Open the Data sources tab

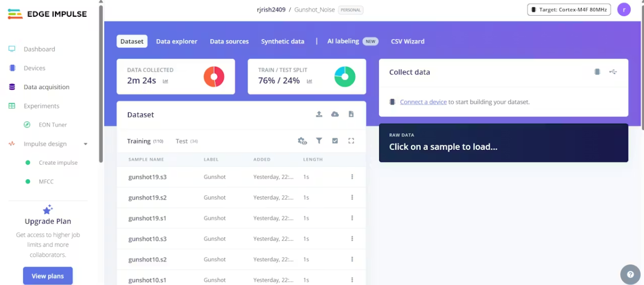(229, 42)
